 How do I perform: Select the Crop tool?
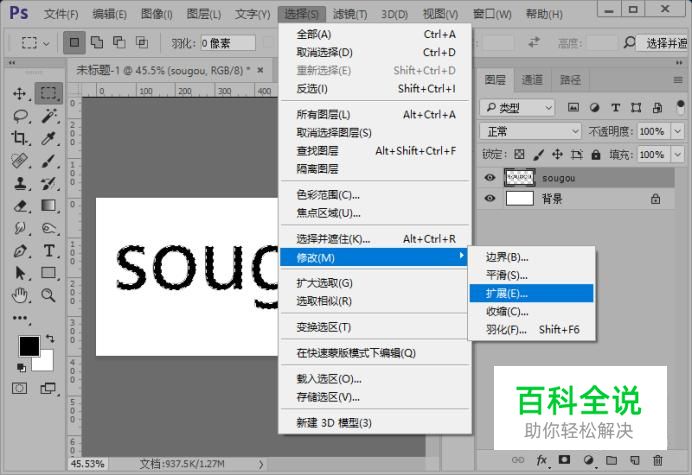click(19, 139)
